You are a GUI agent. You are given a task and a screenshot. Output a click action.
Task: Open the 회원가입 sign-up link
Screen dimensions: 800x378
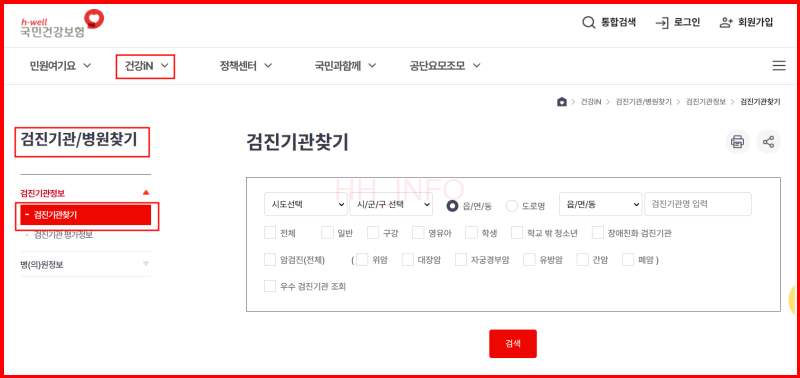[746, 22]
